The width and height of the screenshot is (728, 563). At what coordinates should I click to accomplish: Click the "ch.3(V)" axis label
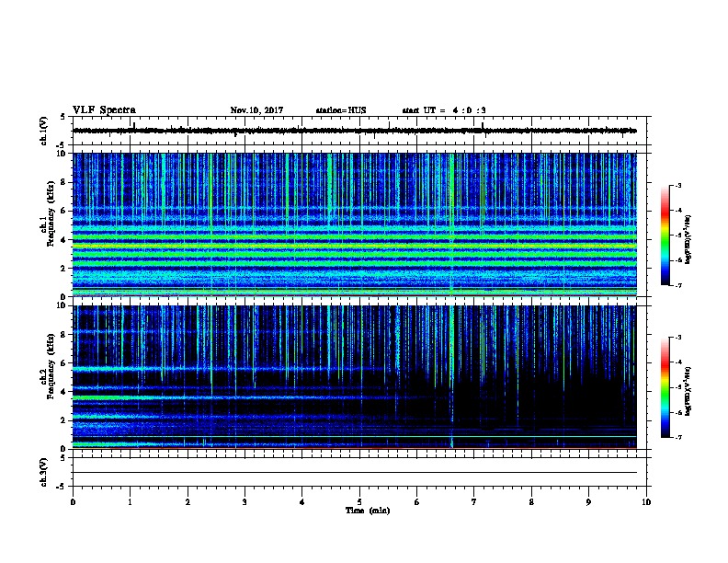tap(44, 472)
